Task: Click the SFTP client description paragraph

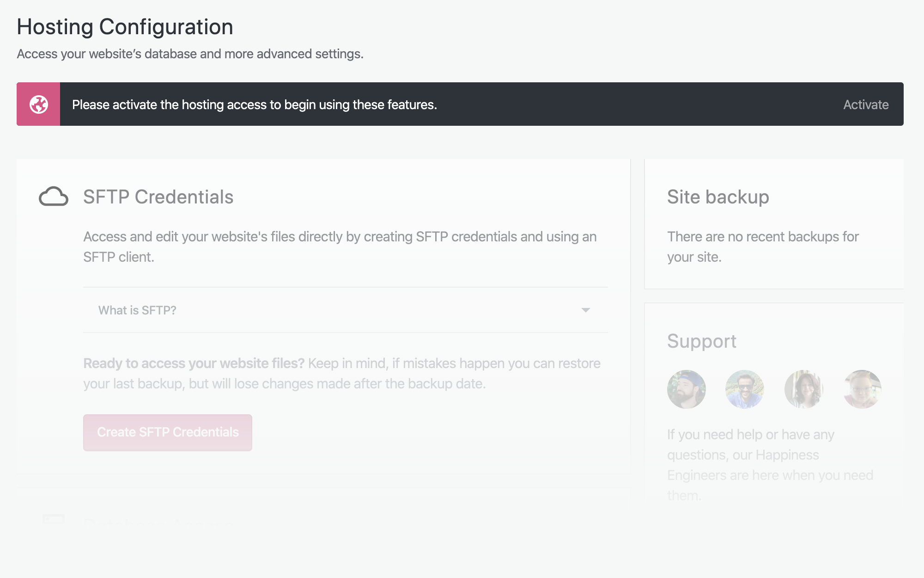Action: 340,247
